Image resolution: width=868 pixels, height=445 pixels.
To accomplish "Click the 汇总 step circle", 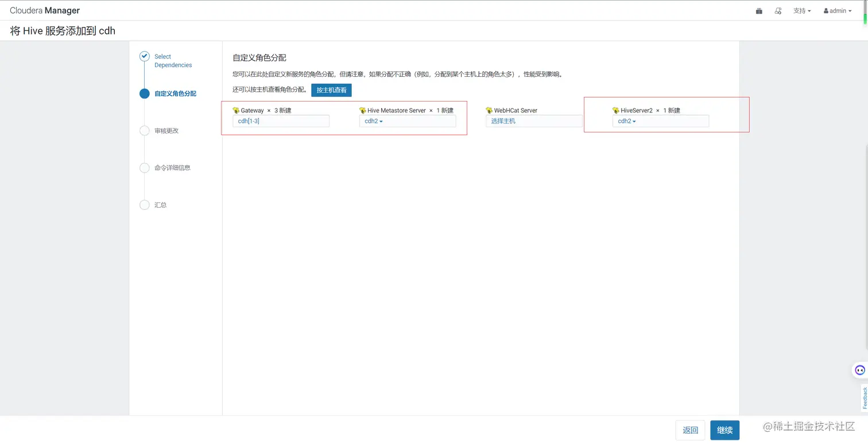I will point(145,205).
